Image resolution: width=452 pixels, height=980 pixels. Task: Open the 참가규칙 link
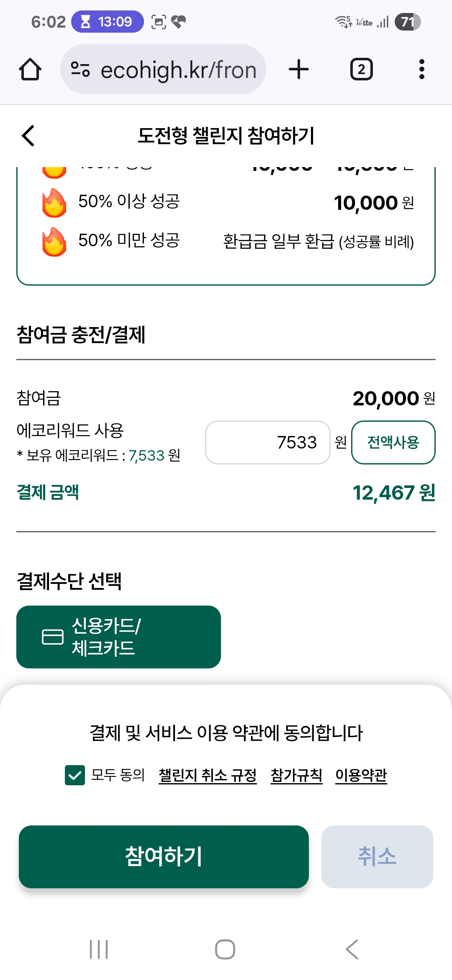(296, 775)
